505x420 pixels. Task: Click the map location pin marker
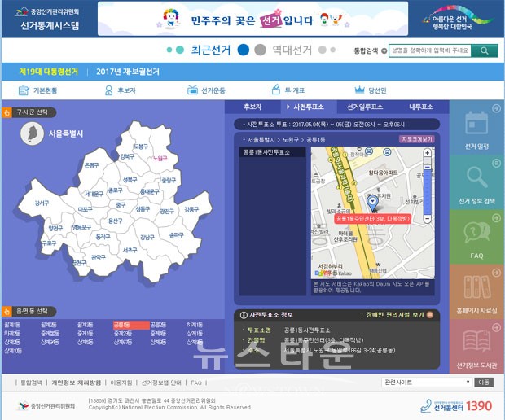[373, 202]
